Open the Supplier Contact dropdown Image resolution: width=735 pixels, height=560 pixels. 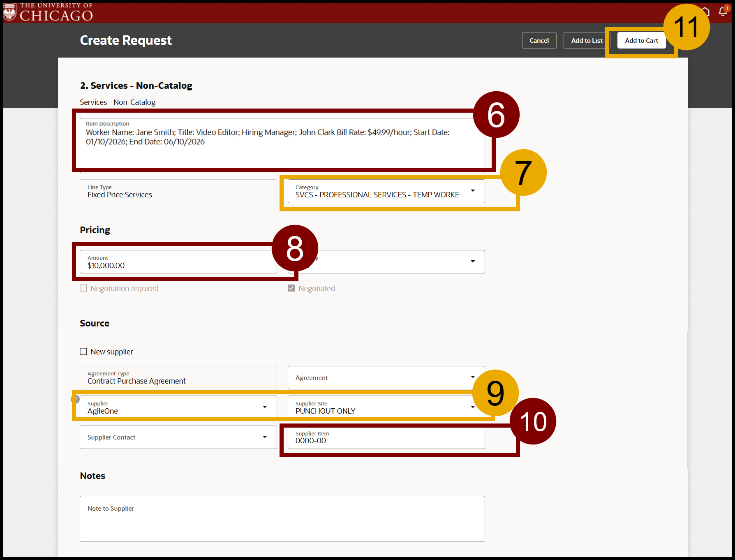coord(265,437)
